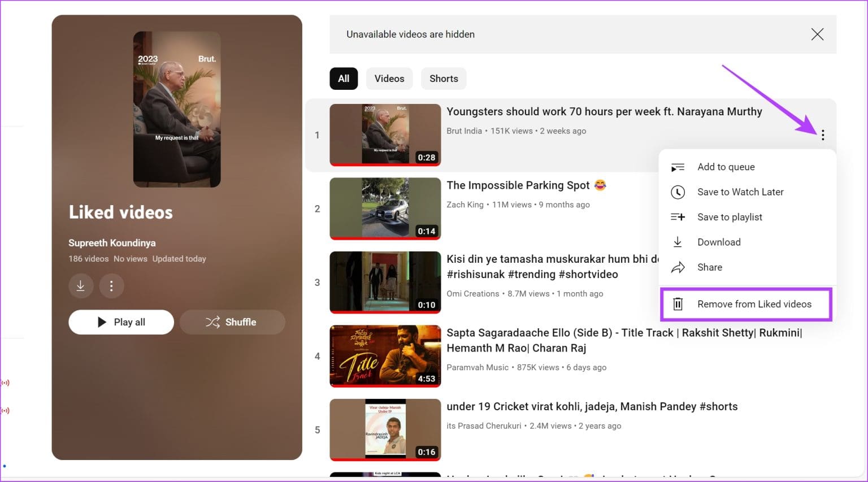Choose Add to queue from the context menu

coord(726,167)
